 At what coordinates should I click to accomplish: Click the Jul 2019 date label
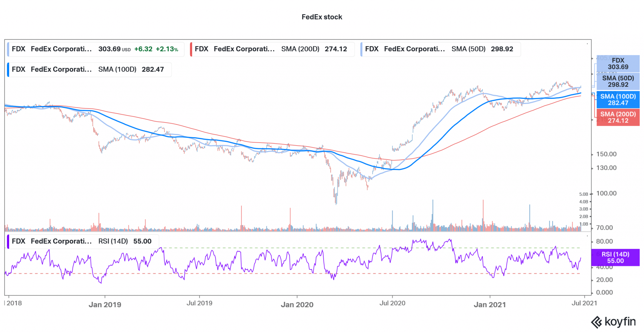pyautogui.click(x=199, y=303)
